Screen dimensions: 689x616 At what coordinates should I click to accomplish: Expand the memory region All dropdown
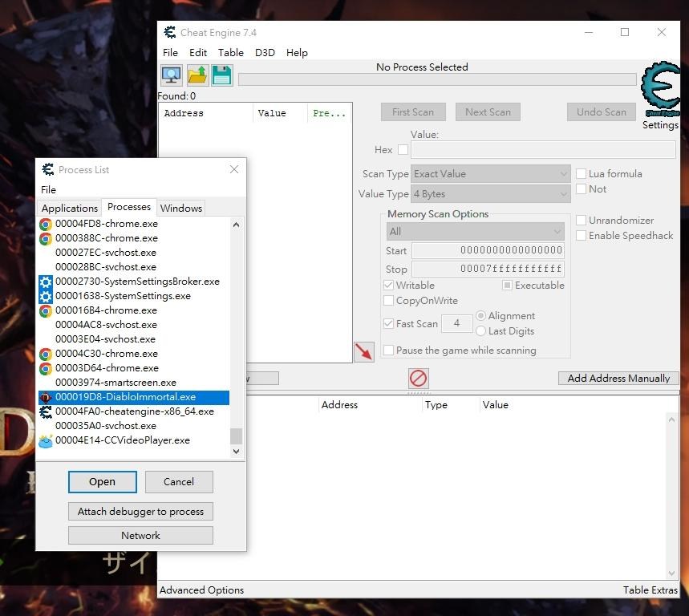coord(476,231)
